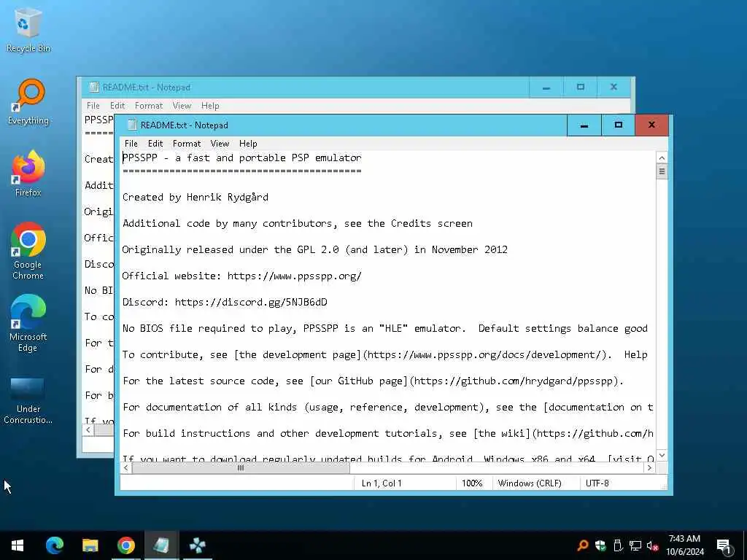This screenshot has width=747, height=560.
Task: Click the horizontal scrollbar right arrow
Action: tap(649, 468)
